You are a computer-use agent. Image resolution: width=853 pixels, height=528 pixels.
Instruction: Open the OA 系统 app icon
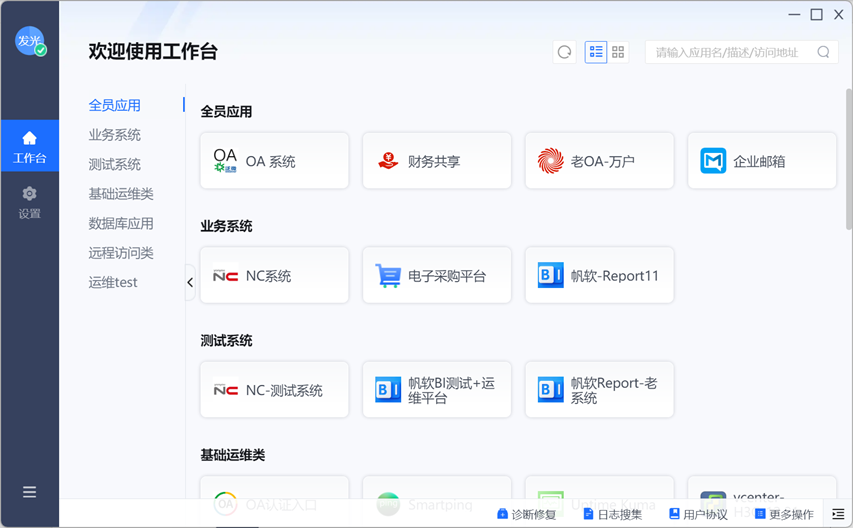tap(225, 161)
